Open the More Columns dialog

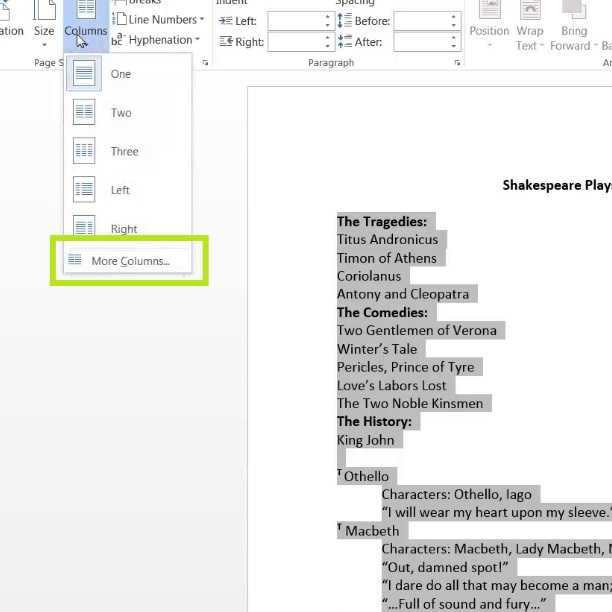pos(128,261)
